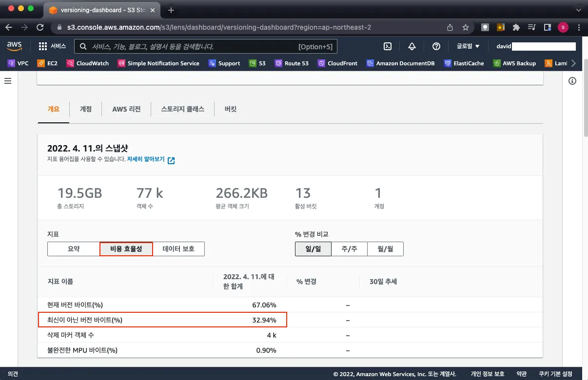Open the notifications bell icon

pyautogui.click(x=412, y=46)
